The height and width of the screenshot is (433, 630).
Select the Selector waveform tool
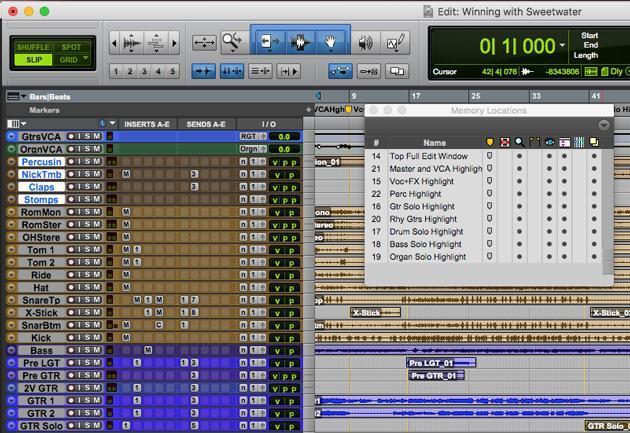[x=300, y=42]
